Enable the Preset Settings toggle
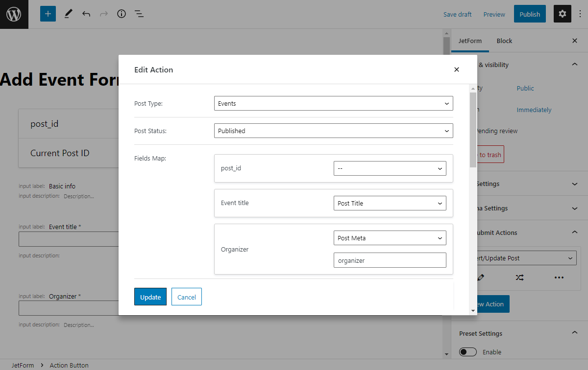 pyautogui.click(x=468, y=351)
